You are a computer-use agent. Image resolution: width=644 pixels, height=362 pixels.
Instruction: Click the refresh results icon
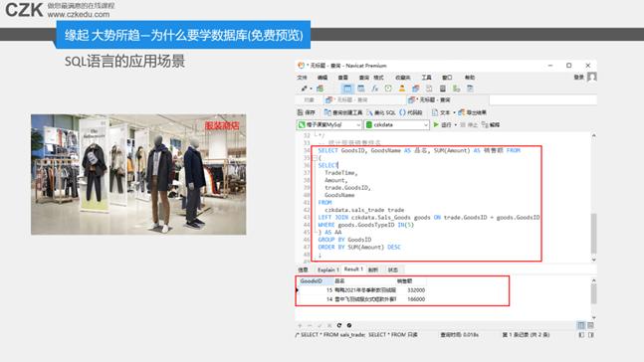(339, 325)
